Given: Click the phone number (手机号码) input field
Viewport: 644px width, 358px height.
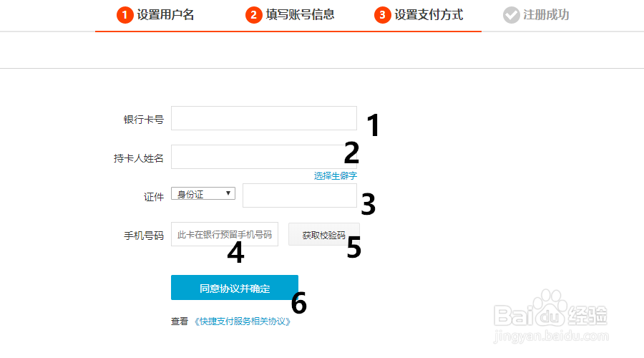Looking at the screenshot, I should coord(224,234).
